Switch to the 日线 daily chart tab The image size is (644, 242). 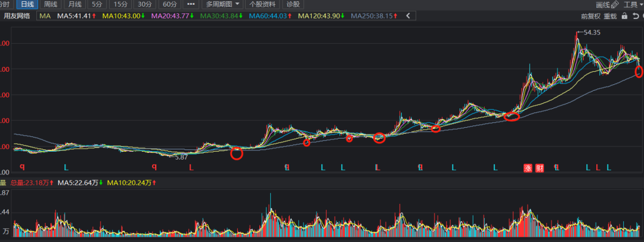pos(27,5)
